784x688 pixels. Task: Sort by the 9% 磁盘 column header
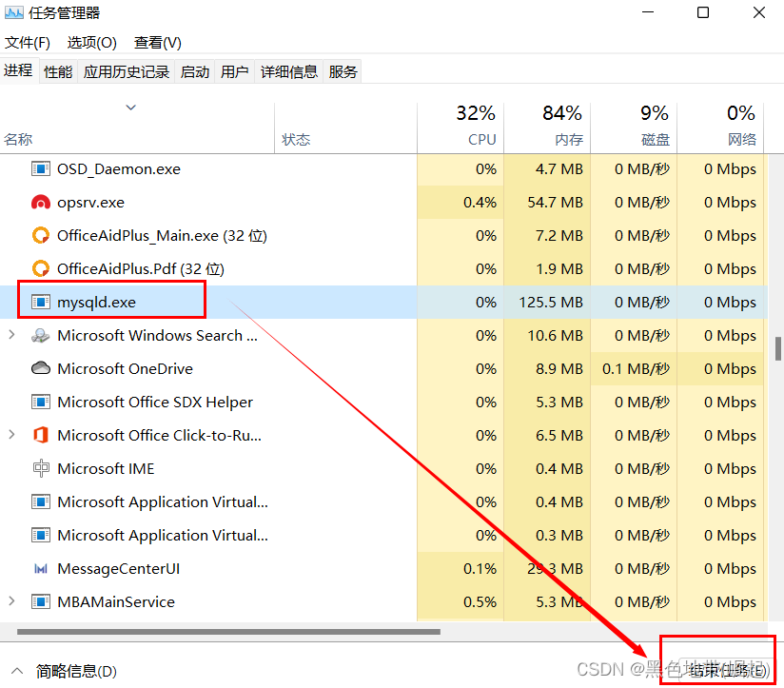(x=634, y=128)
